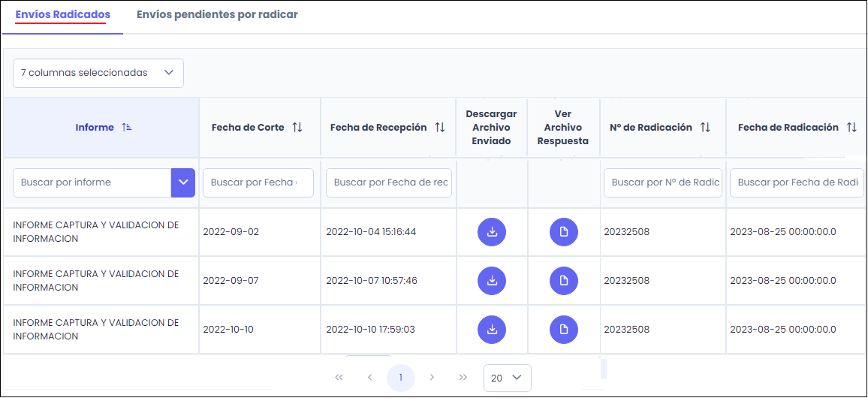View response file for 2022-09-07 row
This screenshot has height=398, width=868.
564,281
